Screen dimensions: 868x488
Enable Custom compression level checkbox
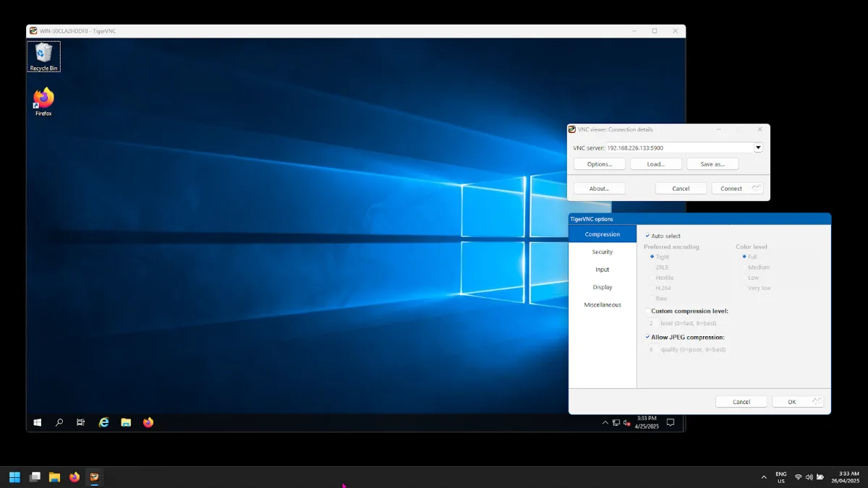pos(647,311)
